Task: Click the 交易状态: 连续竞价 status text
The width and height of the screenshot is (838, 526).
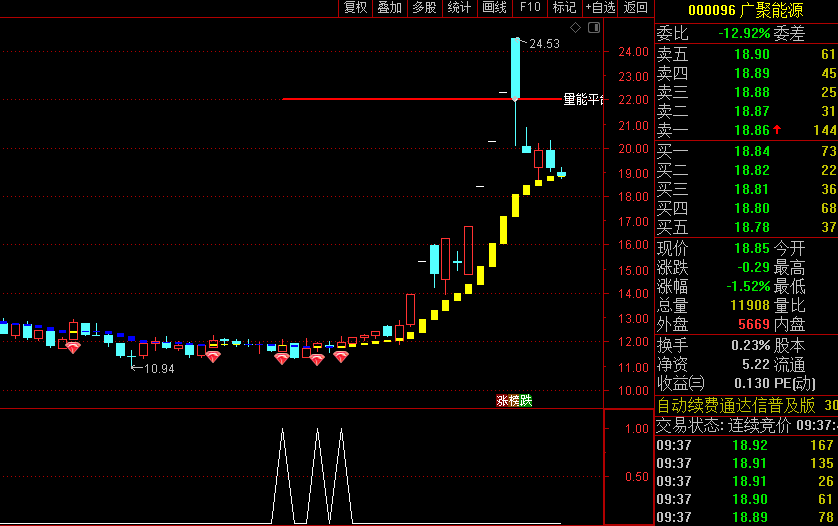Action: coord(723,426)
